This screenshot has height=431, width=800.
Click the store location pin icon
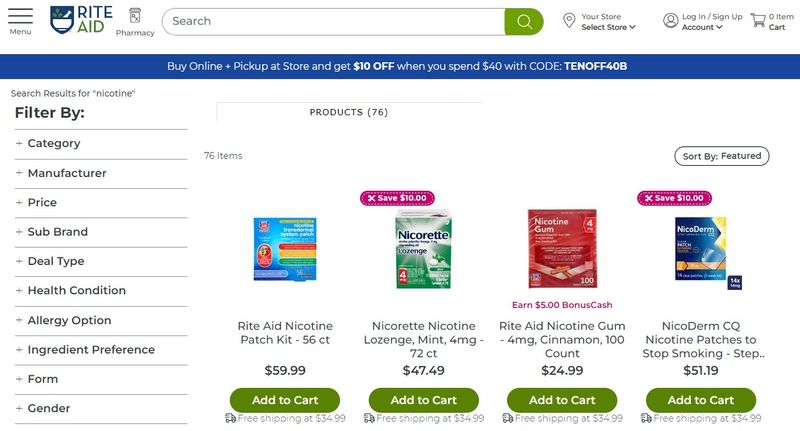coord(569,21)
